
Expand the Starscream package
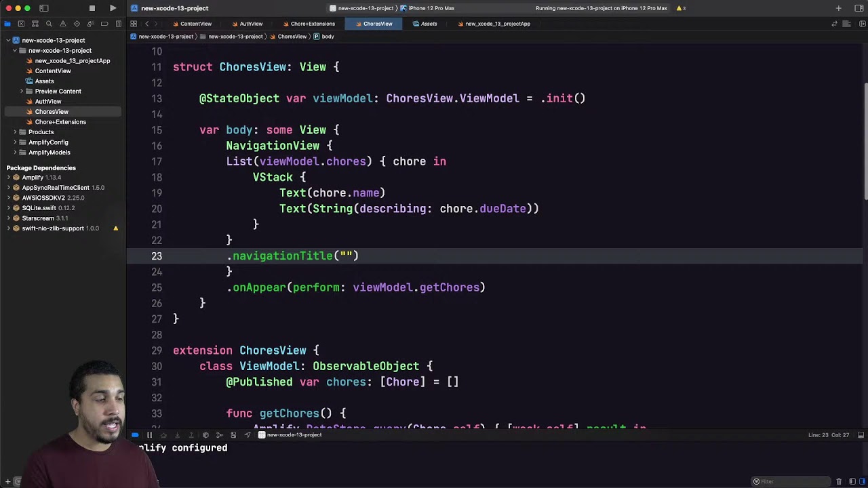click(x=8, y=218)
